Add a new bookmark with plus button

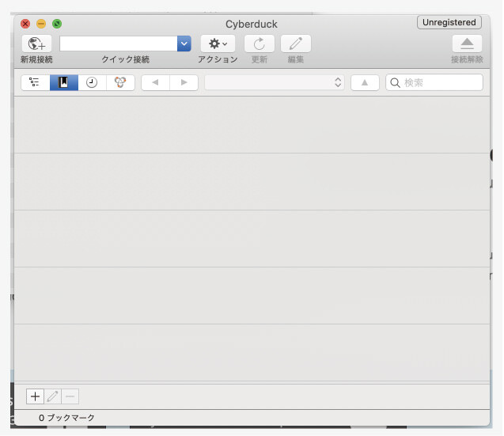coord(35,396)
